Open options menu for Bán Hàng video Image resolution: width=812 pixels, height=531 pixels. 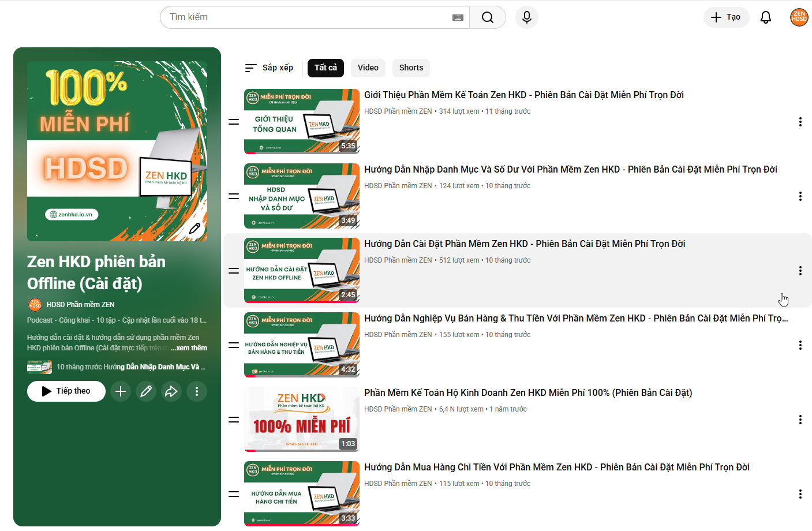(800, 345)
